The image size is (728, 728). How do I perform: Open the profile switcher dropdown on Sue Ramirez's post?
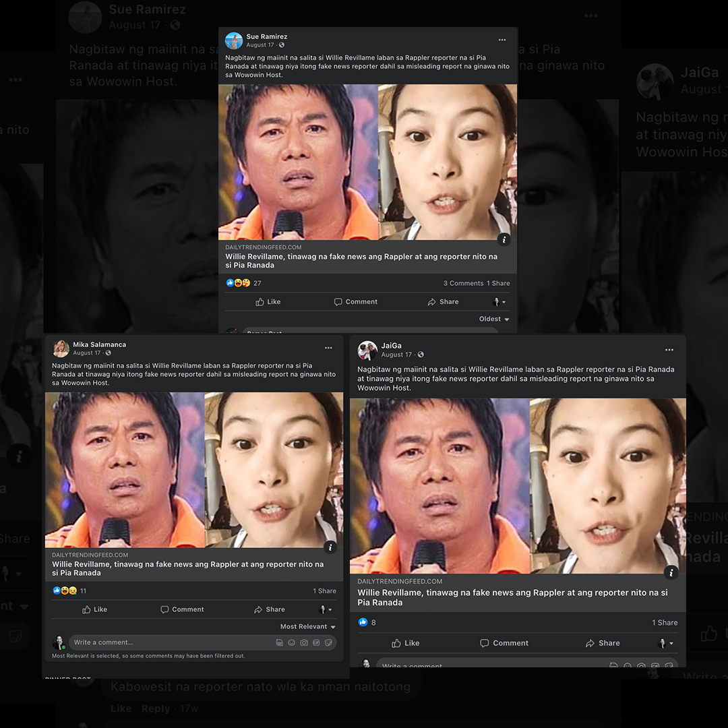click(499, 302)
